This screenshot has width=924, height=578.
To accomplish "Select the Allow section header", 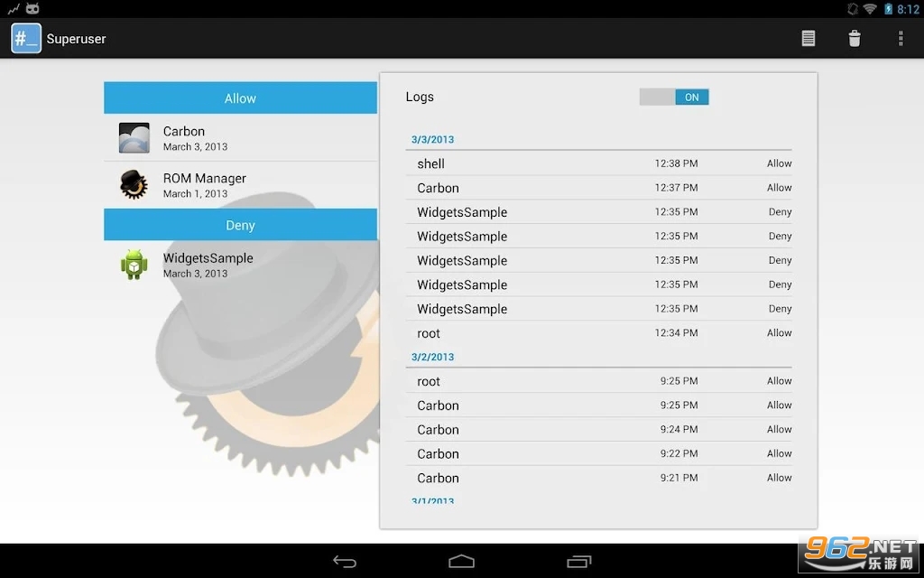I will [x=240, y=98].
